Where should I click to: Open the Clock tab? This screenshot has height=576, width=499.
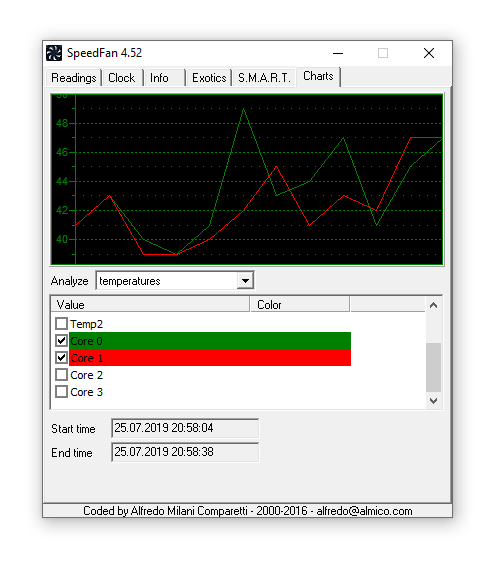pyautogui.click(x=122, y=78)
